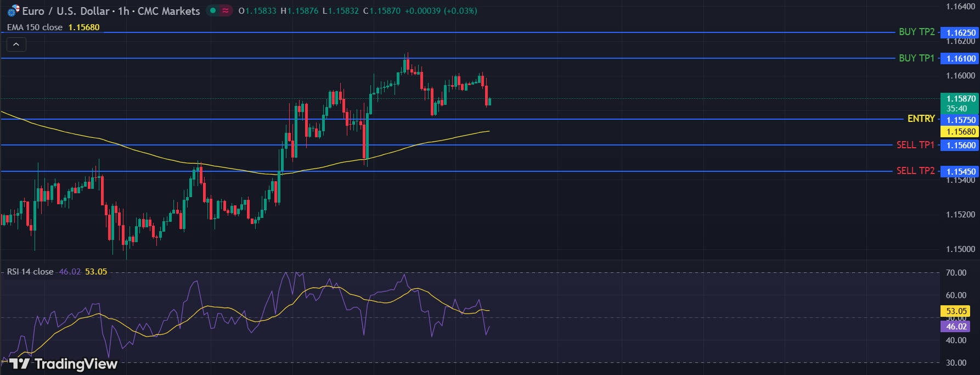Select the RSI 14 close indicator label
980x375 pixels.
30,272
